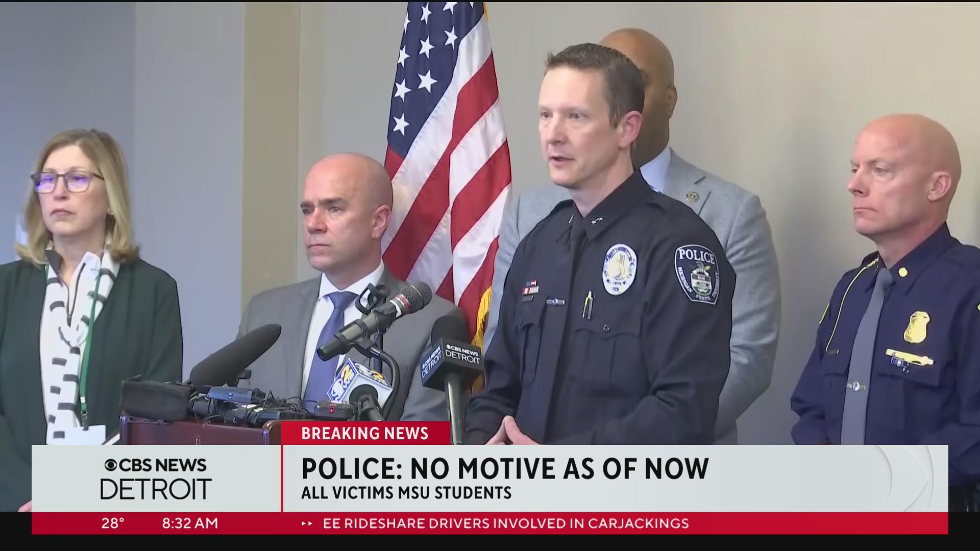Click the double-arrow ticker icon

pyautogui.click(x=307, y=523)
